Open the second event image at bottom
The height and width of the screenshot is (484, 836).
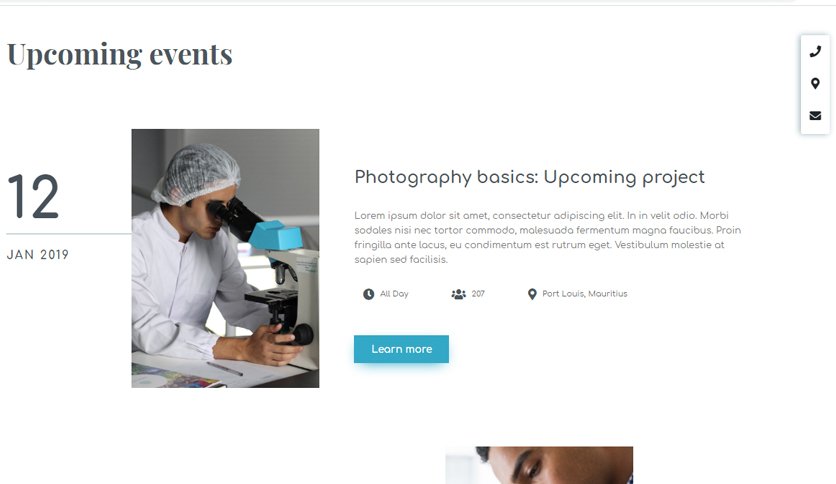(x=539, y=465)
